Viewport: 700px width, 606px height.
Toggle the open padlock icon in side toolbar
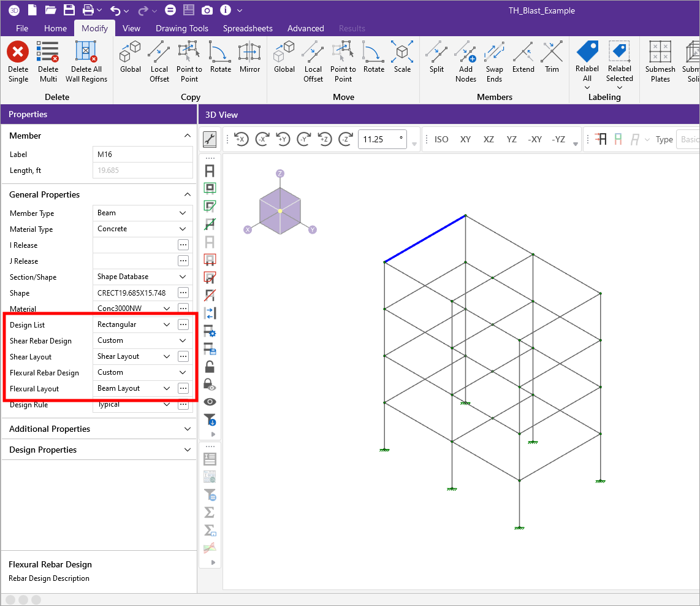click(210, 367)
